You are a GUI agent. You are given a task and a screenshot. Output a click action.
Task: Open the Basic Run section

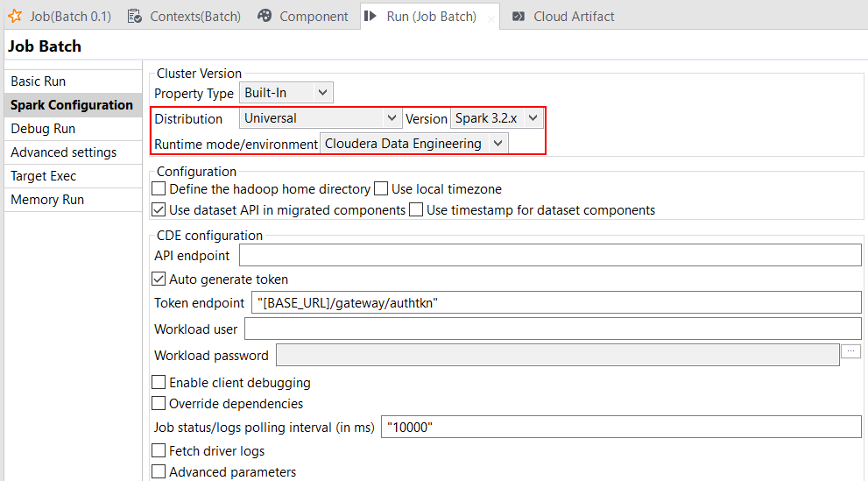38,81
